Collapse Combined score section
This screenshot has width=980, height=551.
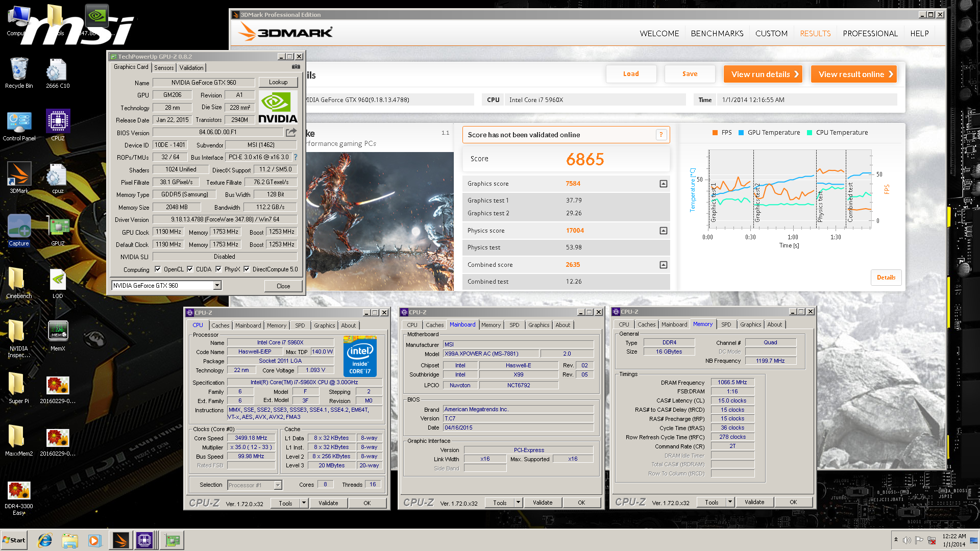(x=664, y=265)
